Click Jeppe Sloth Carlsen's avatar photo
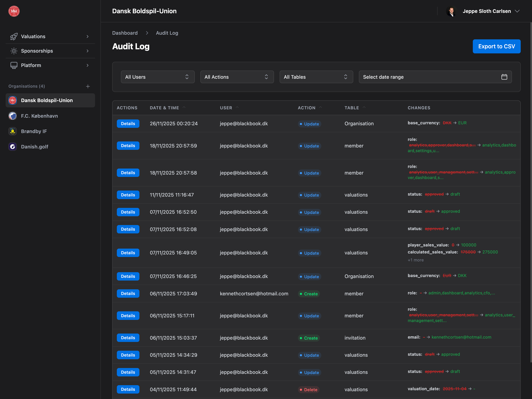 (x=451, y=11)
